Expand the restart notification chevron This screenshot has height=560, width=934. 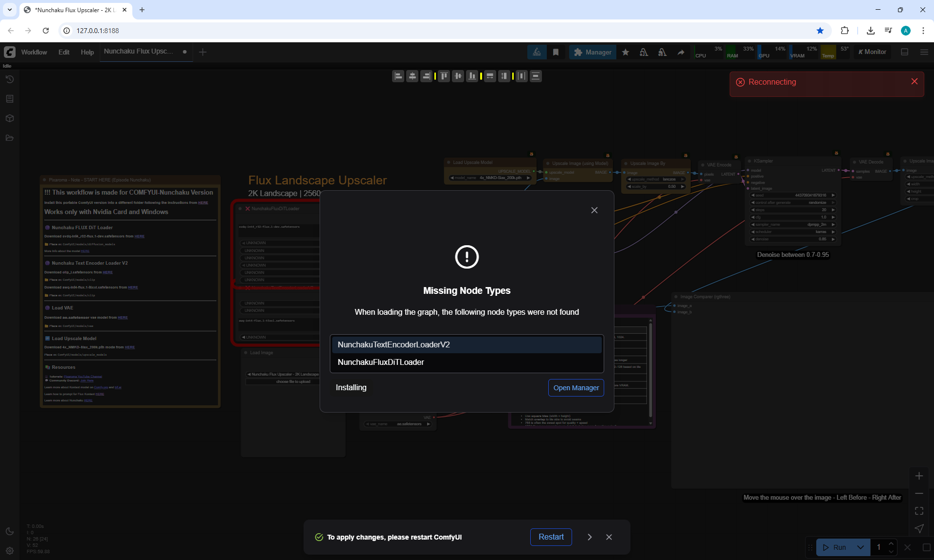coord(590,537)
